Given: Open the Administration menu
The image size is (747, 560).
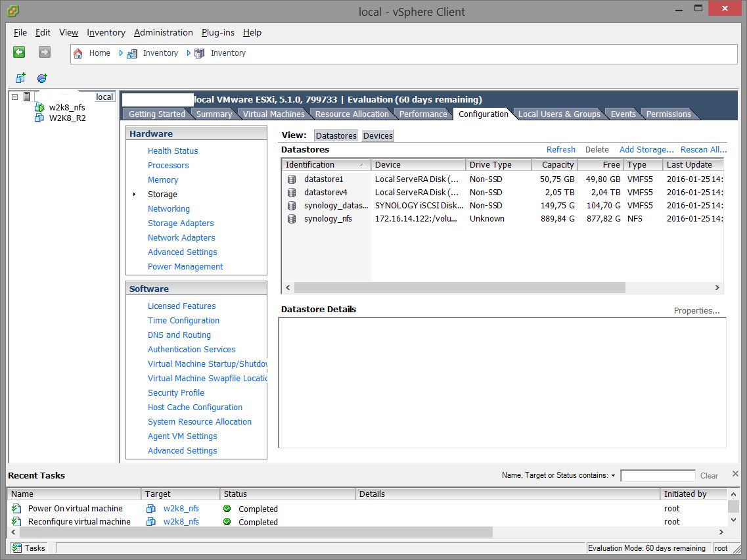Looking at the screenshot, I should pos(164,32).
